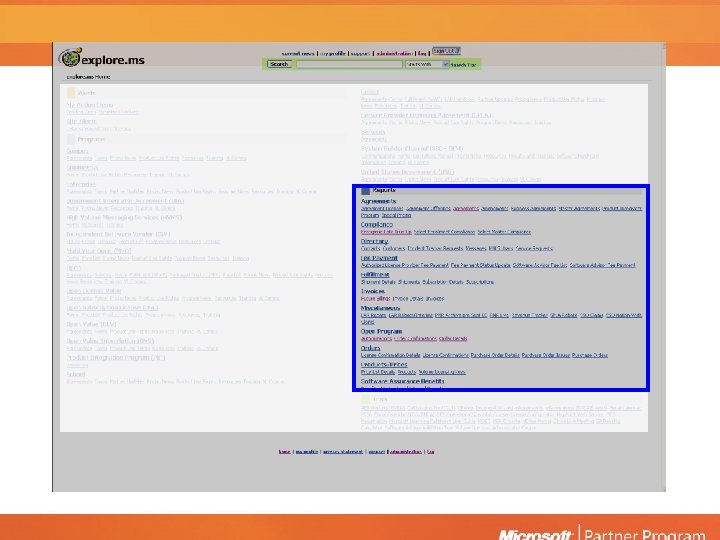Open the LAR Payment heading link
The width and height of the screenshot is (720, 540).
(x=379, y=258)
